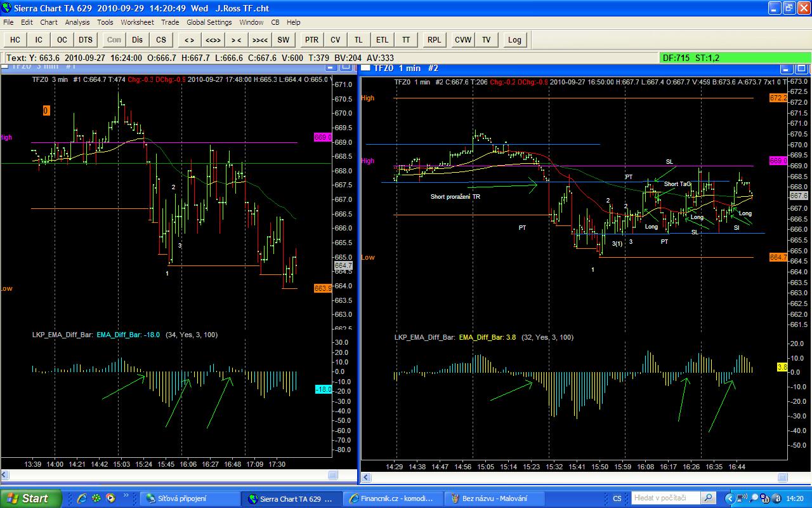This screenshot has width=812, height=508.
Task: Click the Dis disconnect toolbar button
Action: pyautogui.click(x=138, y=40)
